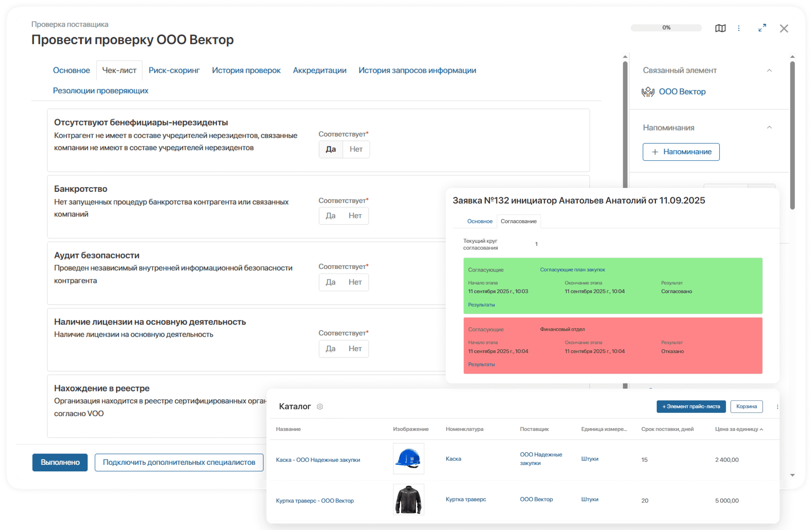Click the plus icon in Напоминание button
The width and height of the screenshot is (812, 530).
pyautogui.click(x=655, y=152)
